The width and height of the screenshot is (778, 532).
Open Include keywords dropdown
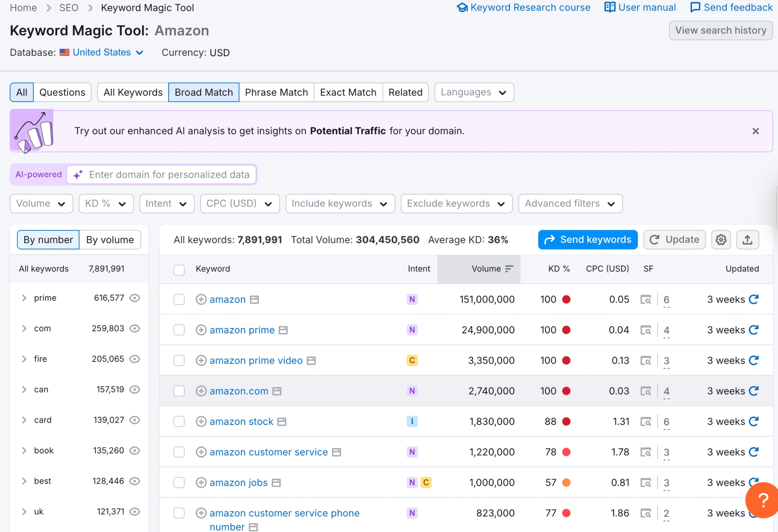coord(340,204)
